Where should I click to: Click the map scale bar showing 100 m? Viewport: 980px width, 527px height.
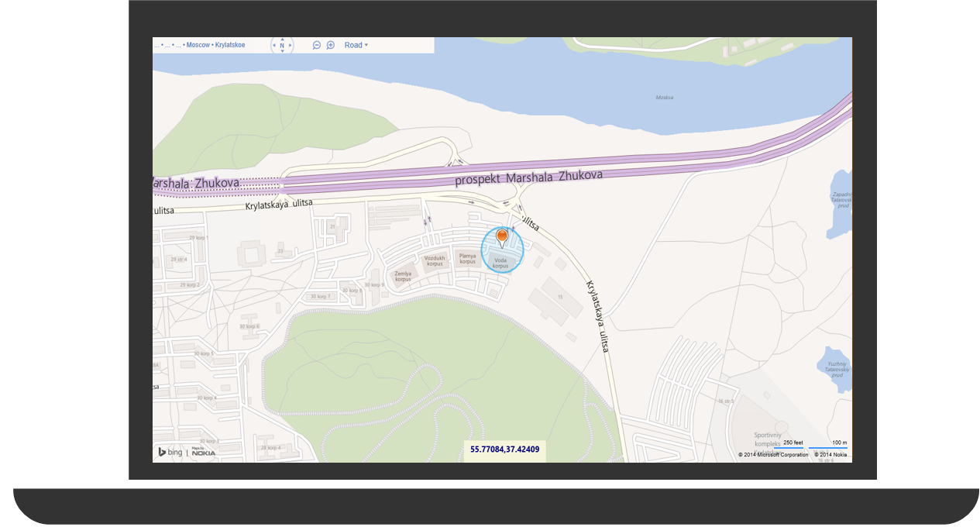click(828, 444)
